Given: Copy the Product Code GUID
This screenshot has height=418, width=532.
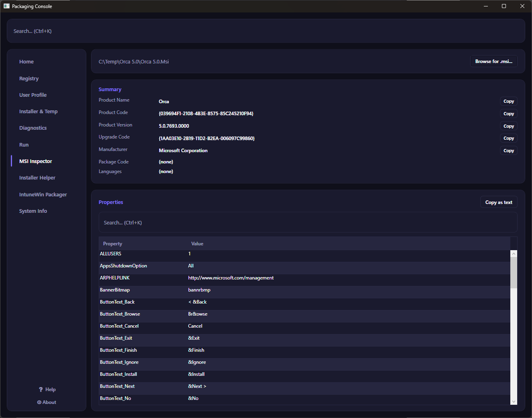Looking at the screenshot, I should pyautogui.click(x=508, y=114).
